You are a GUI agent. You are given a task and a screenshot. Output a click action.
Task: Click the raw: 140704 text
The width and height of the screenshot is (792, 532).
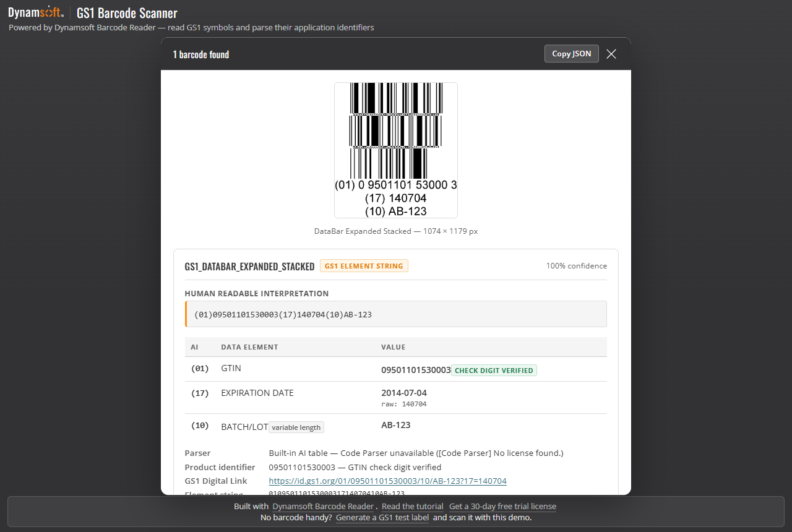coord(404,404)
